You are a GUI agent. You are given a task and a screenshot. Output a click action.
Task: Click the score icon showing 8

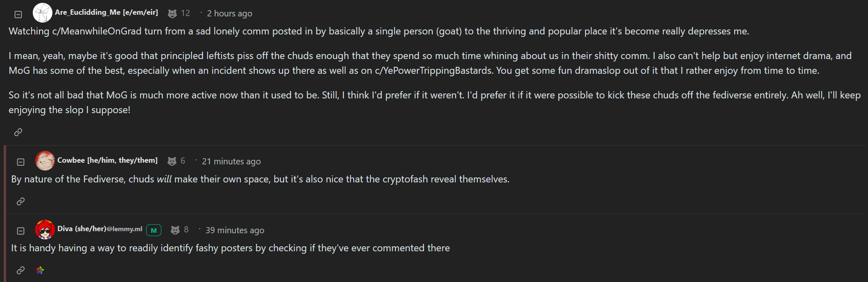175,230
